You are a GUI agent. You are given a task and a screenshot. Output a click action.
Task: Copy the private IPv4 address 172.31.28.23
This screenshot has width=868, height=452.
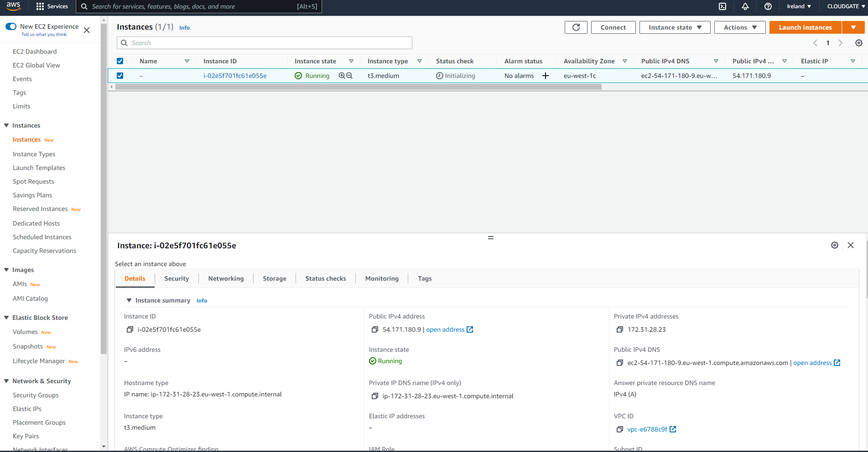(619, 329)
